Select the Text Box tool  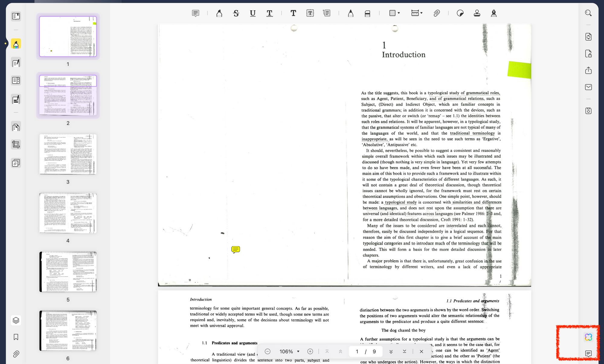click(x=310, y=13)
